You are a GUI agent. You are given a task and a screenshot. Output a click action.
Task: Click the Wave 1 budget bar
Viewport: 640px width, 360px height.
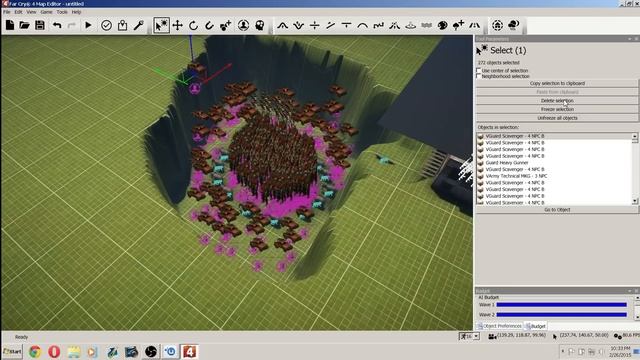pyautogui.click(x=561, y=305)
